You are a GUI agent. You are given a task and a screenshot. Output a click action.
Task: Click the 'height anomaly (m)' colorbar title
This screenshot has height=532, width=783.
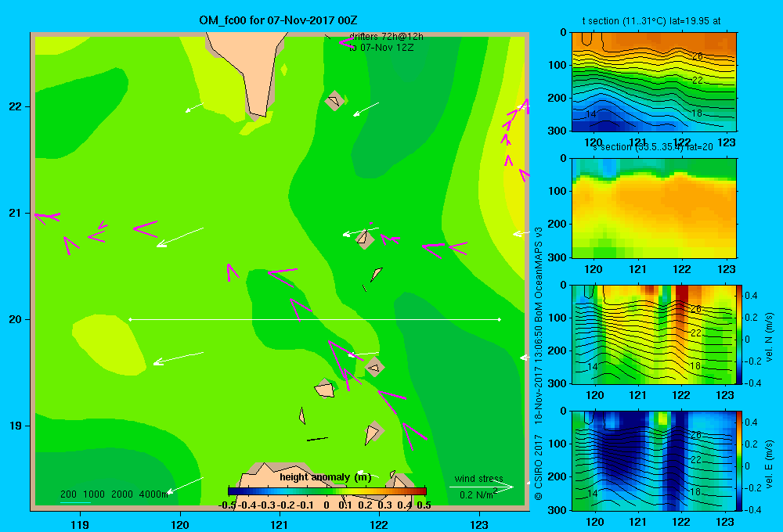pyautogui.click(x=326, y=477)
